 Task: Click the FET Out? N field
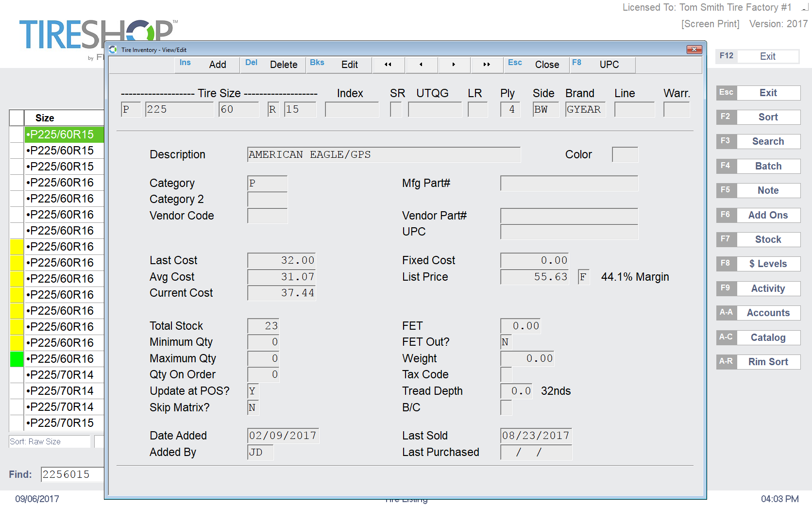tap(506, 342)
